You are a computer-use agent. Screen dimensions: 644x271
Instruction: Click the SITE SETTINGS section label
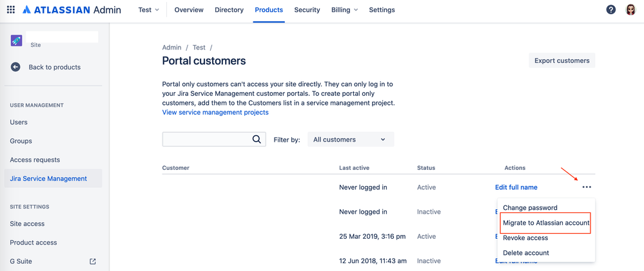click(x=30, y=207)
